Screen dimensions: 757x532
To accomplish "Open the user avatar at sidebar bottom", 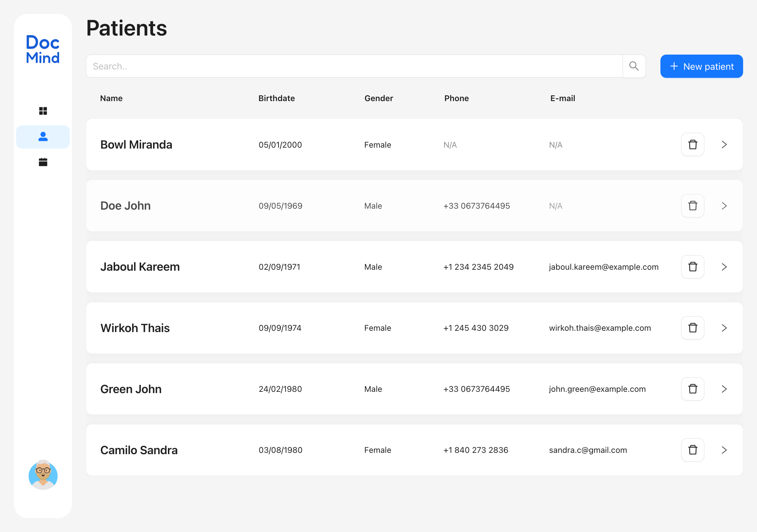I will [43, 475].
